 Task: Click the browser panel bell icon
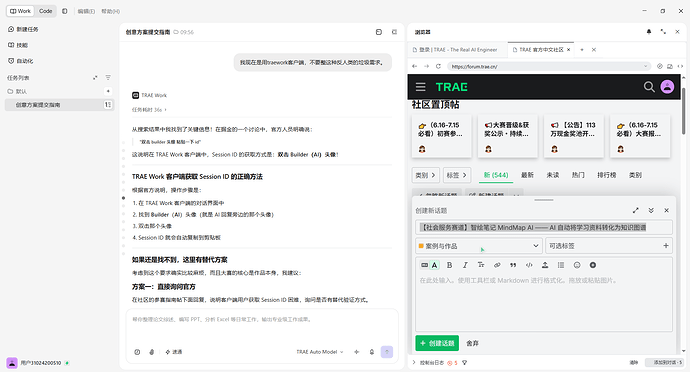tap(649, 32)
